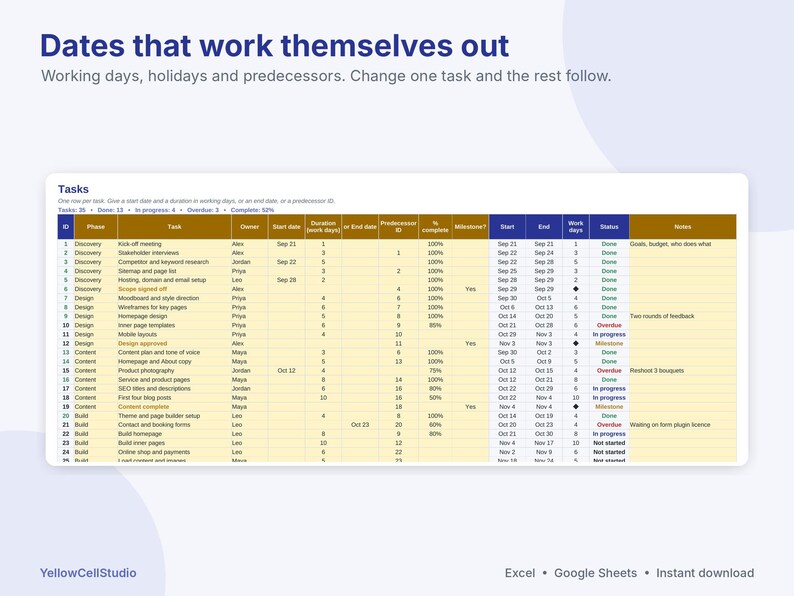Screen dimensions: 794x596
Task: Select the Task column header
Action: pyautogui.click(x=174, y=227)
